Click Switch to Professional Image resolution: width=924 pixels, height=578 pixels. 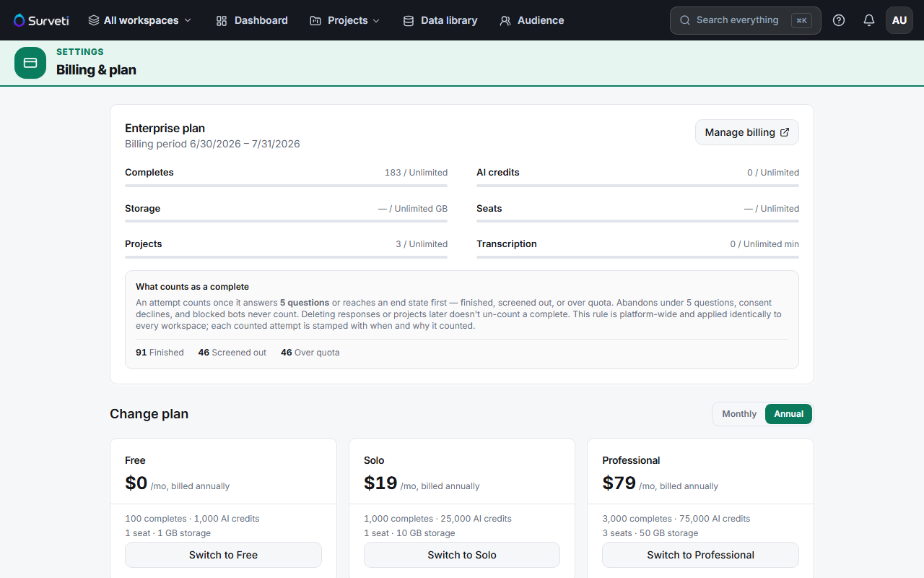click(700, 555)
